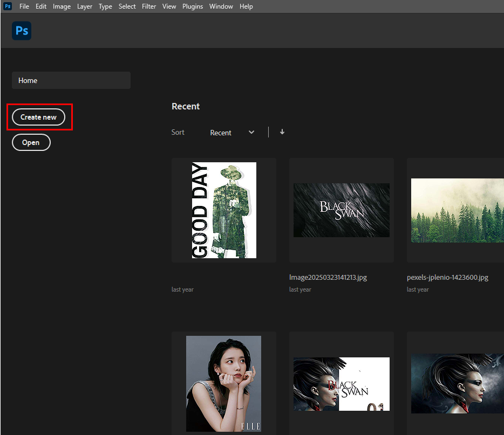504x435 pixels.
Task: Open the View menu
Action: point(169,6)
